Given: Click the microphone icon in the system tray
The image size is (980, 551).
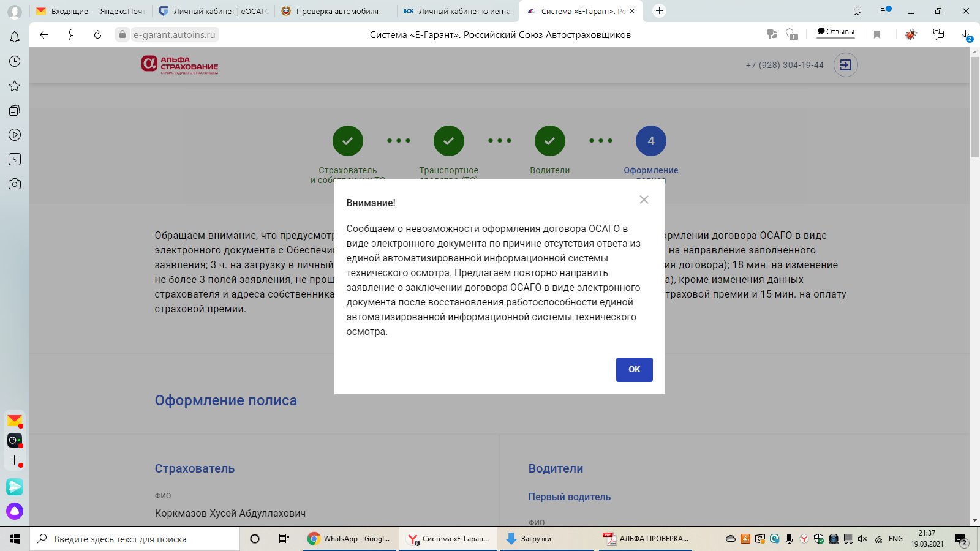Looking at the screenshot, I should click(789, 539).
